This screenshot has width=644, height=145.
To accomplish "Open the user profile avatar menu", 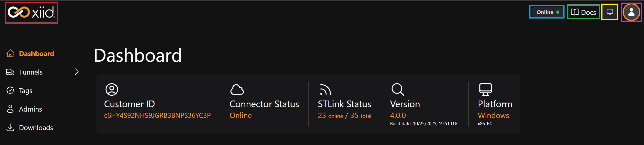I will pos(631,12).
